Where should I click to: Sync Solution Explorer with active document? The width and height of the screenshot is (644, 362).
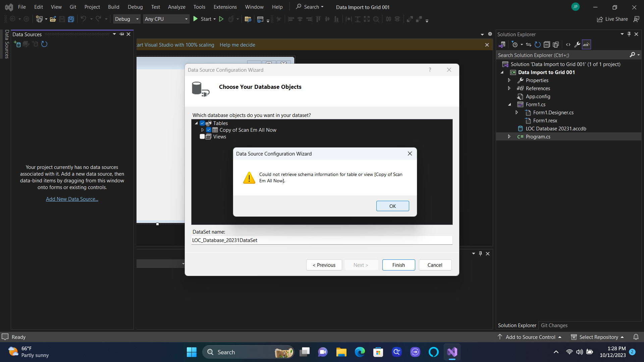tap(528, 45)
